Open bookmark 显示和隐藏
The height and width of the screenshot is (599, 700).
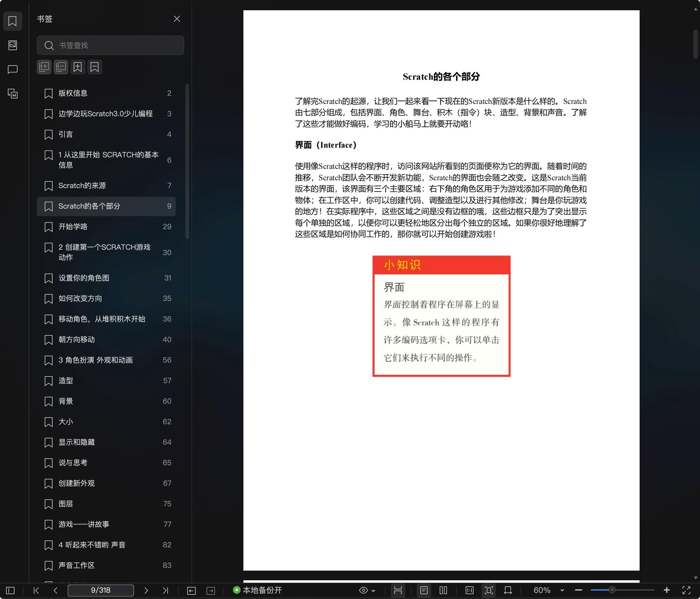coord(106,443)
